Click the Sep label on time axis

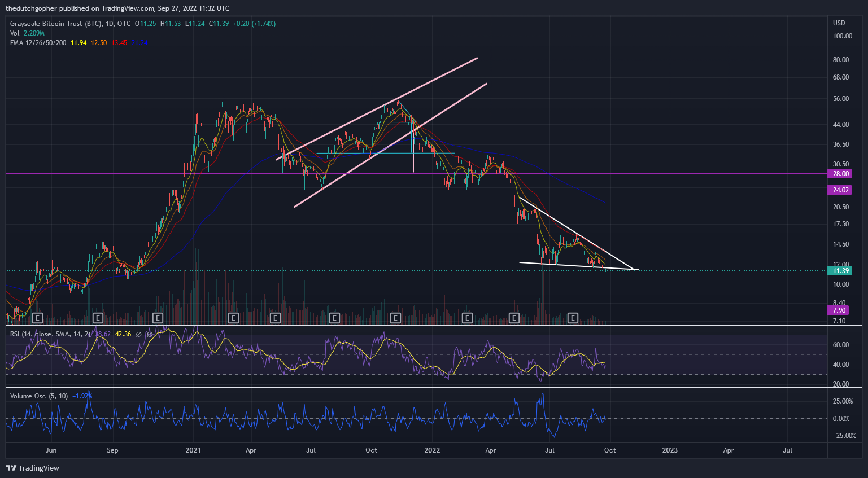tap(112, 450)
